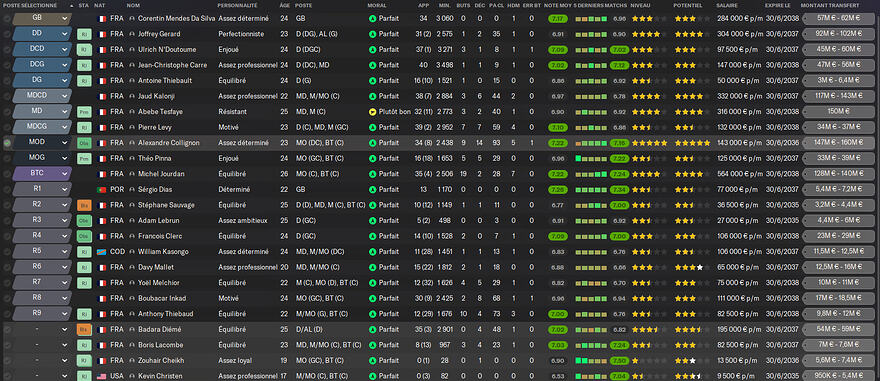Tick the selection circle for Francois Clerc
Viewport: 880px width, 381px height.
tap(7, 236)
